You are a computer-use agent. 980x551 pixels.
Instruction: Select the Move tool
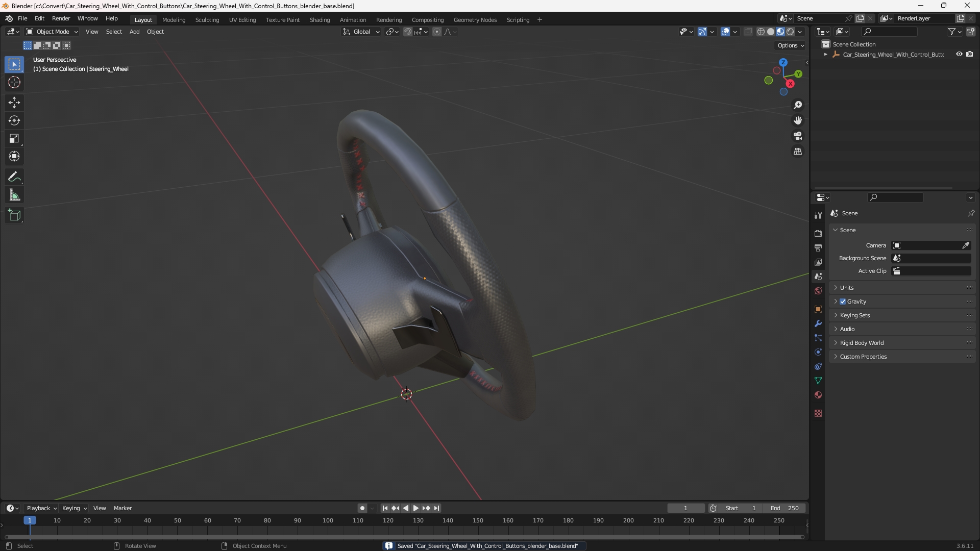pyautogui.click(x=14, y=103)
